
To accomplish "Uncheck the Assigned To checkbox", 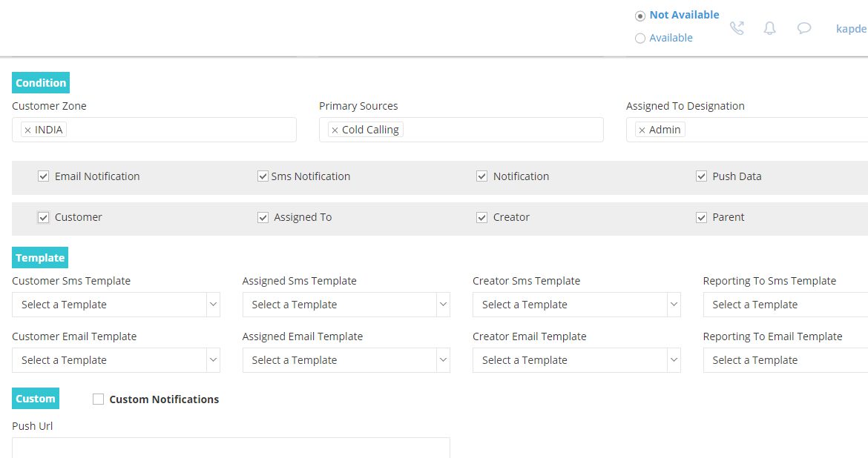I will coord(263,217).
